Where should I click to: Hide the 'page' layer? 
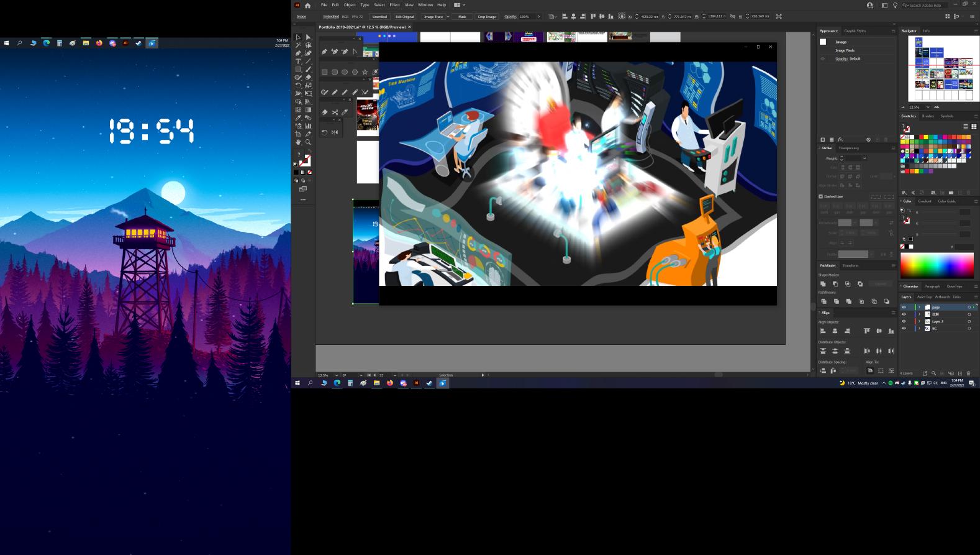(x=904, y=307)
